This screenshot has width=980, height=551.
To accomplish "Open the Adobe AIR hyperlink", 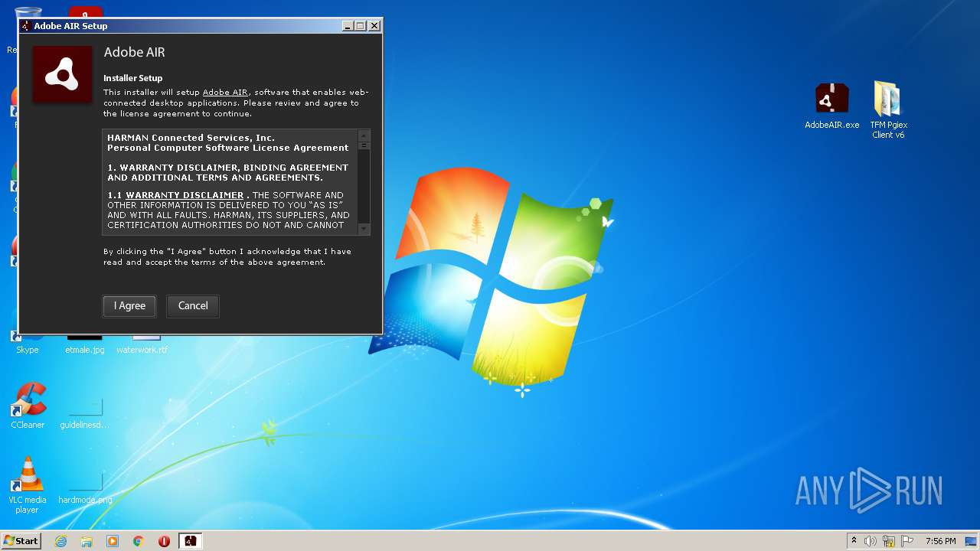I will tap(225, 93).
